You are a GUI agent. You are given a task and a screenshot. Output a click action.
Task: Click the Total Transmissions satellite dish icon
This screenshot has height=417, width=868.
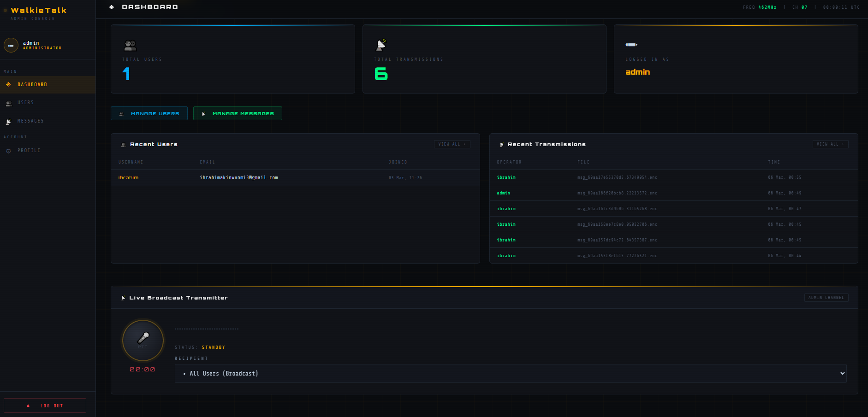[x=381, y=45]
